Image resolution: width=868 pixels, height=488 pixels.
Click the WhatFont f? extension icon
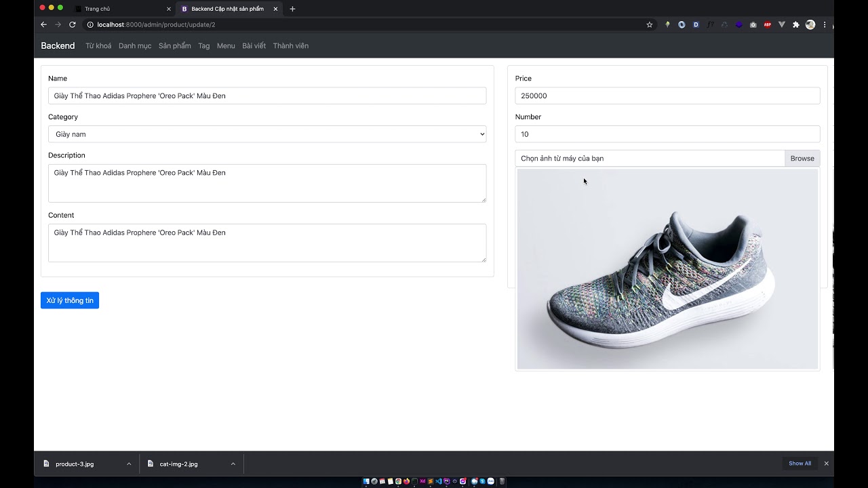710,24
